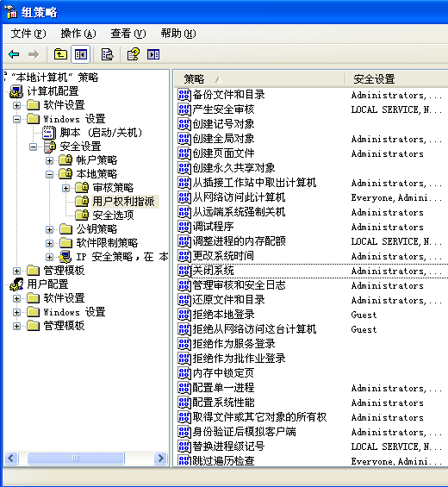Click the 组策略 title bar icon
The width and height of the screenshot is (448, 487).
(x=10, y=12)
